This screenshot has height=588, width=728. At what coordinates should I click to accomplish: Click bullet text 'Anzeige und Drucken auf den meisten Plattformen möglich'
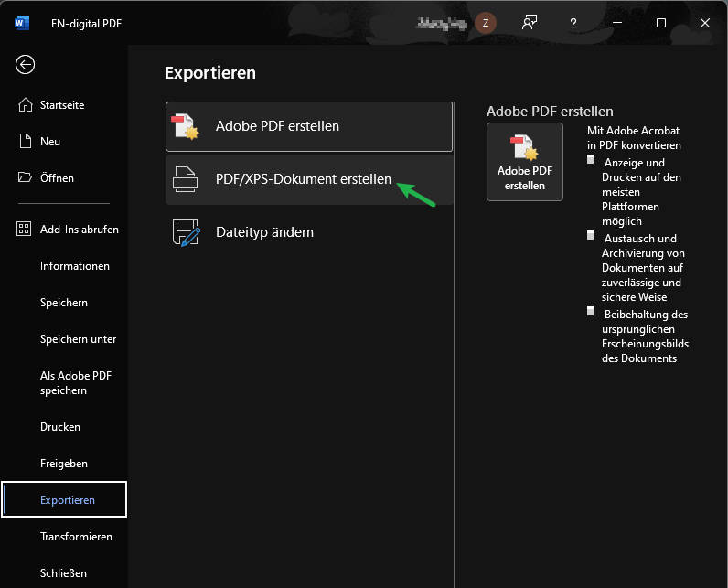click(x=641, y=192)
